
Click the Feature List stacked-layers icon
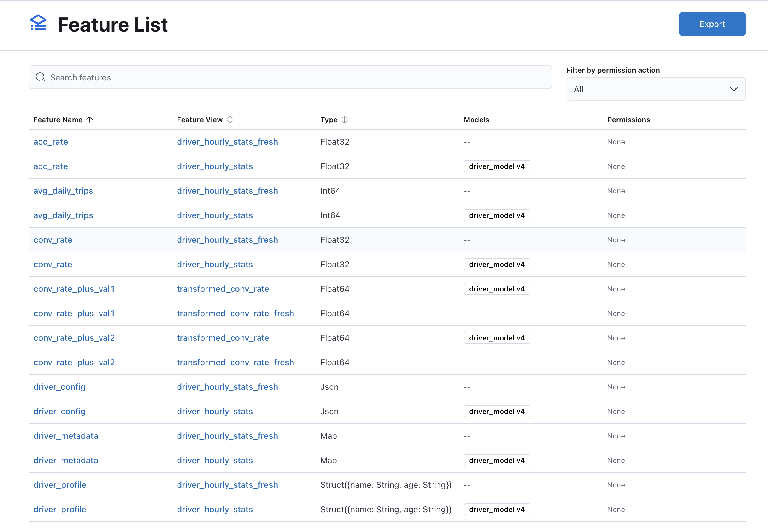coord(38,23)
